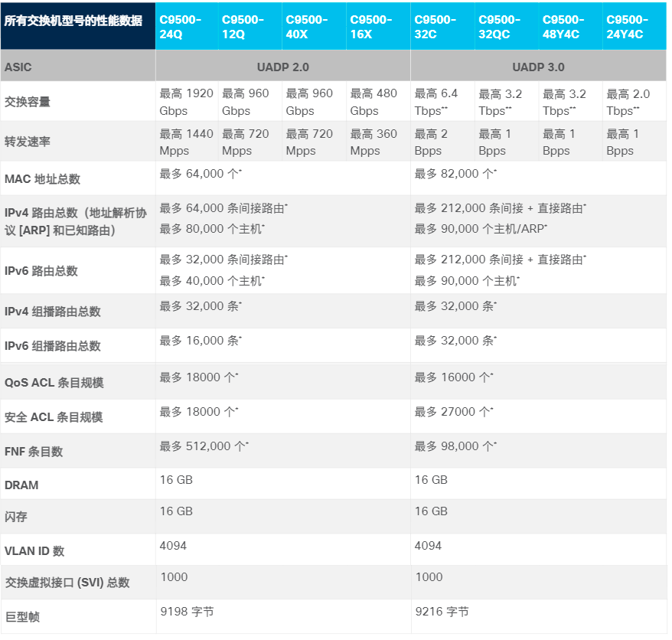
Task: Select the C9500-24Q column header
Action: pyautogui.click(x=184, y=25)
